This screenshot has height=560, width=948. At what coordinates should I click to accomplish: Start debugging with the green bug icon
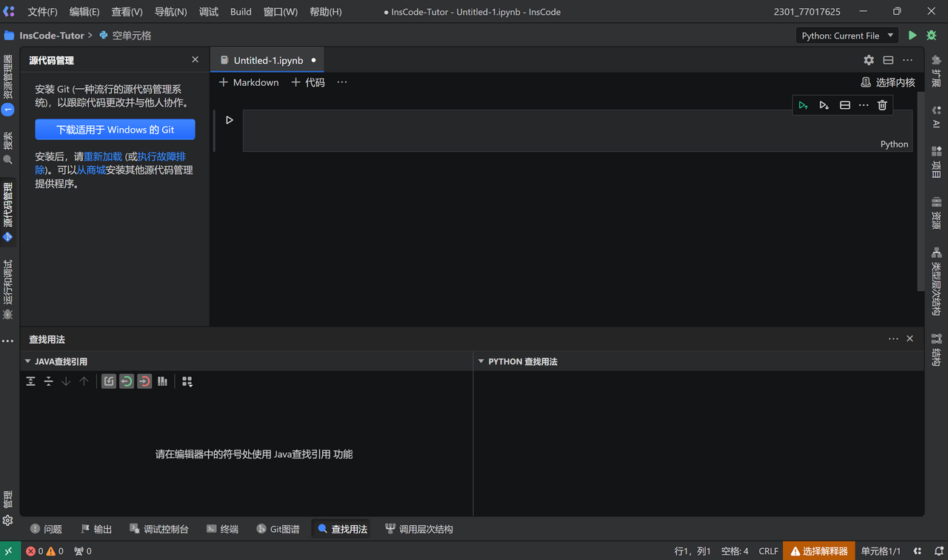pos(932,36)
